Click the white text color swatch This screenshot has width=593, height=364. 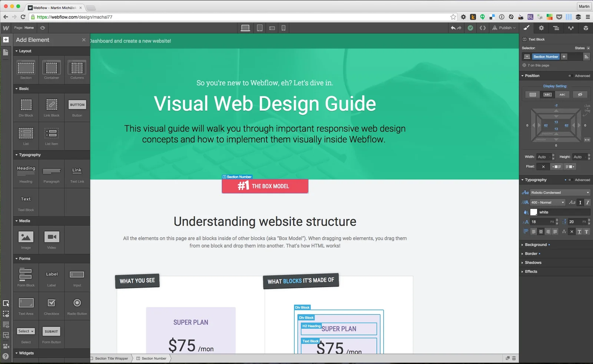(x=534, y=212)
